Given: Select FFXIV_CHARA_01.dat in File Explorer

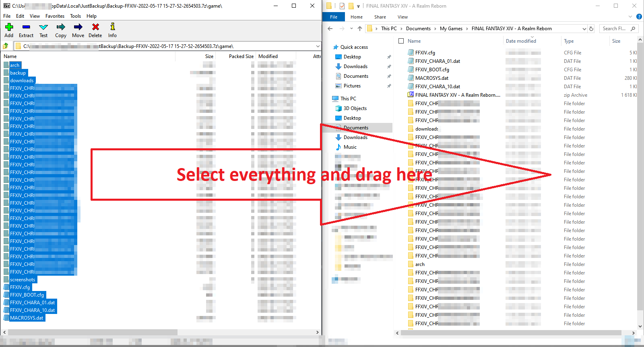Looking at the screenshot, I should (434, 61).
